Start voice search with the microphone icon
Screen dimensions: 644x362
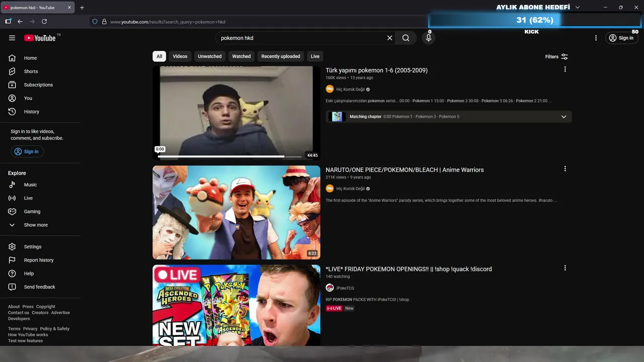click(429, 38)
